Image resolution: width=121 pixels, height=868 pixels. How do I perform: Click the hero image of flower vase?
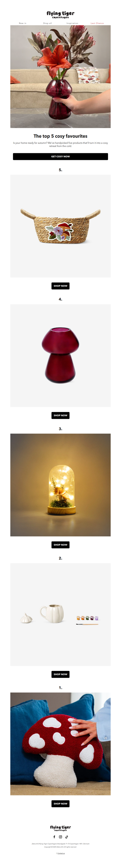[x=60, y=76]
